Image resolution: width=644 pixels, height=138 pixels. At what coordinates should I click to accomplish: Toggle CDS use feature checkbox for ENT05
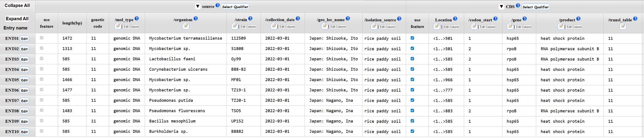pos(412,79)
